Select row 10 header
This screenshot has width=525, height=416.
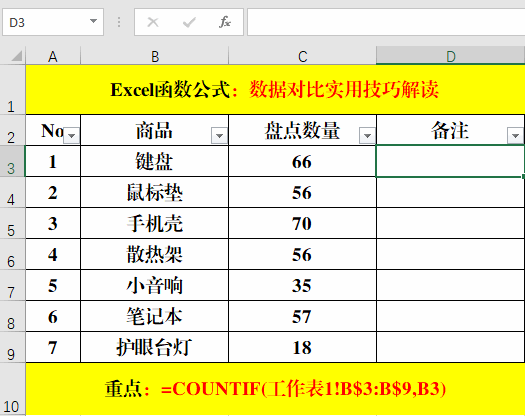pos(12,389)
